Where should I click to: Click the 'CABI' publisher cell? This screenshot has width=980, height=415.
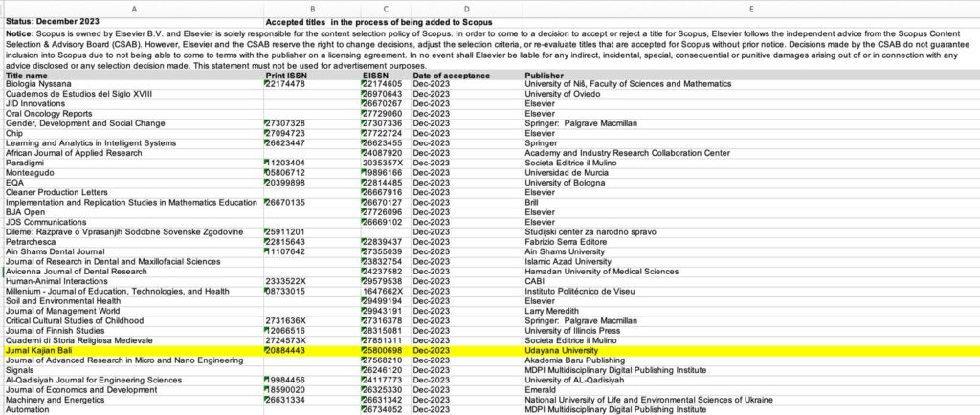pos(750,281)
